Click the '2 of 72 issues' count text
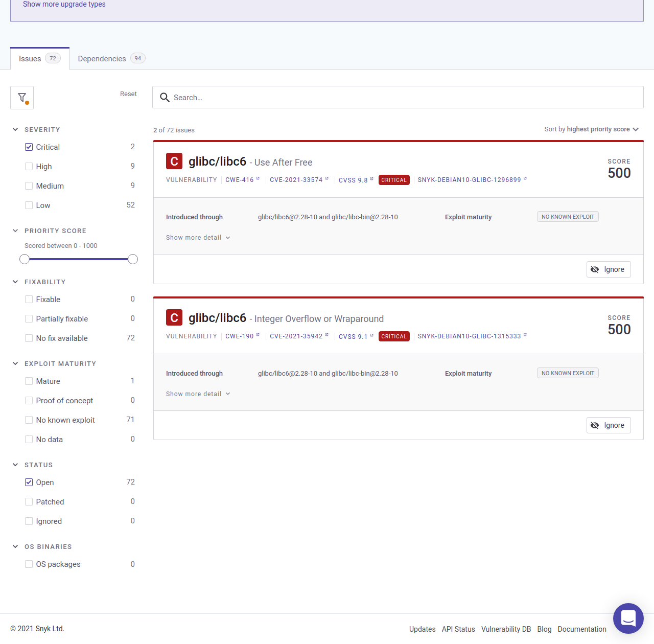This screenshot has height=644, width=654. coord(174,130)
